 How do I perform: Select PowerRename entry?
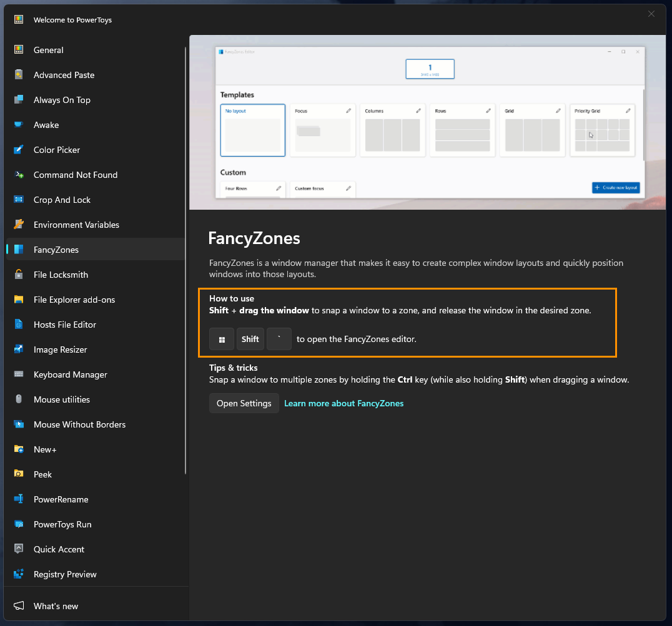(x=95, y=499)
